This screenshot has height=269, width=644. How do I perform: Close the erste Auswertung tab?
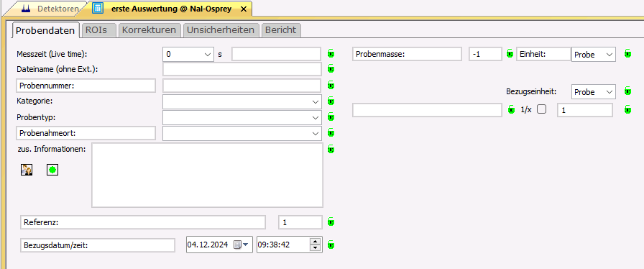tap(243, 9)
